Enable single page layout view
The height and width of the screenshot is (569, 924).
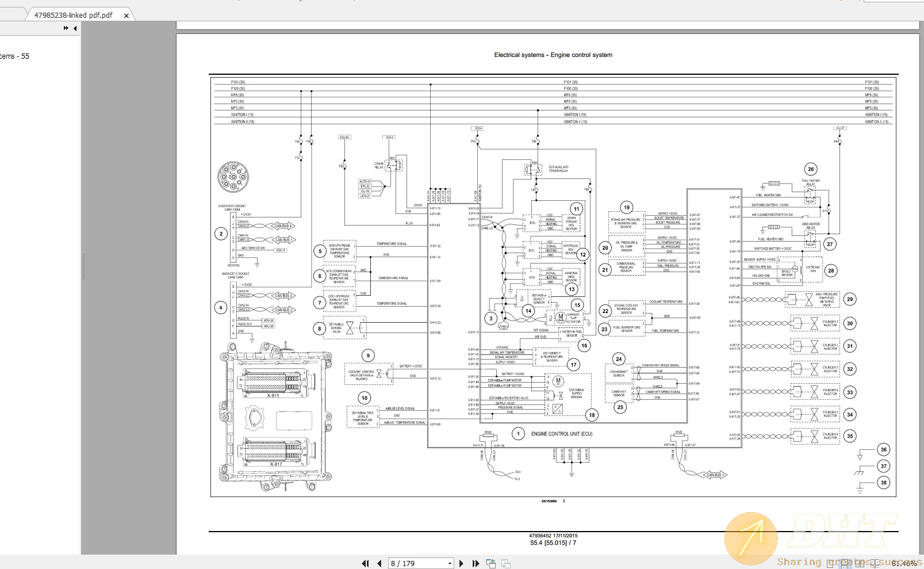pyautogui.click(x=830, y=564)
